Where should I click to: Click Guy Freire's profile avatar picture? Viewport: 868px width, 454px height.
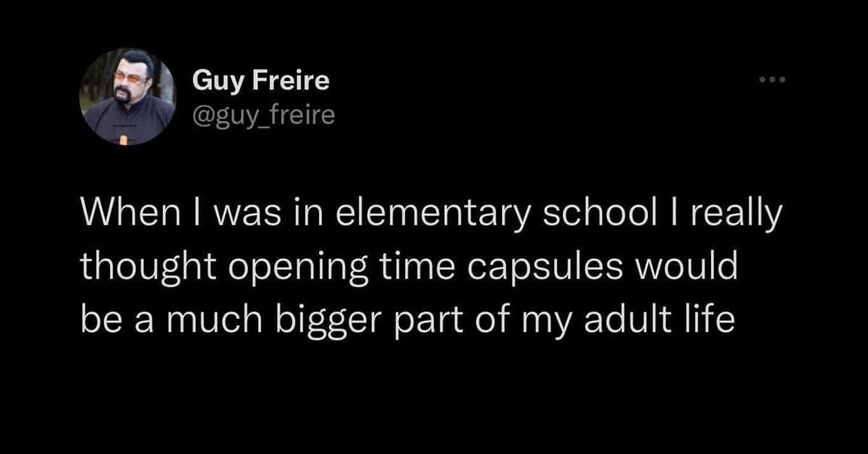(x=128, y=97)
